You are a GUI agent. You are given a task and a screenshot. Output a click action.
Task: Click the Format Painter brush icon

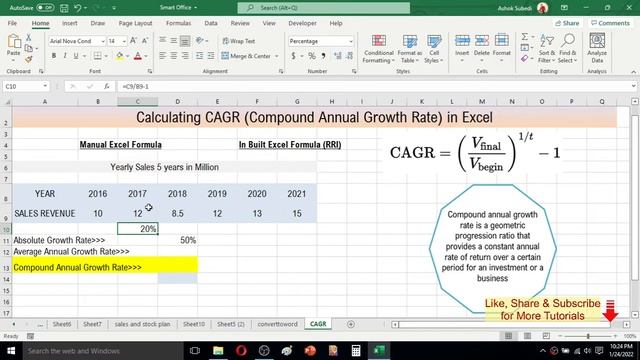(29, 60)
